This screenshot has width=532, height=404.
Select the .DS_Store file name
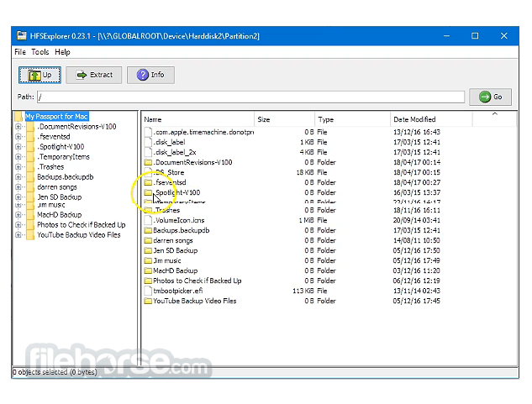click(169, 172)
